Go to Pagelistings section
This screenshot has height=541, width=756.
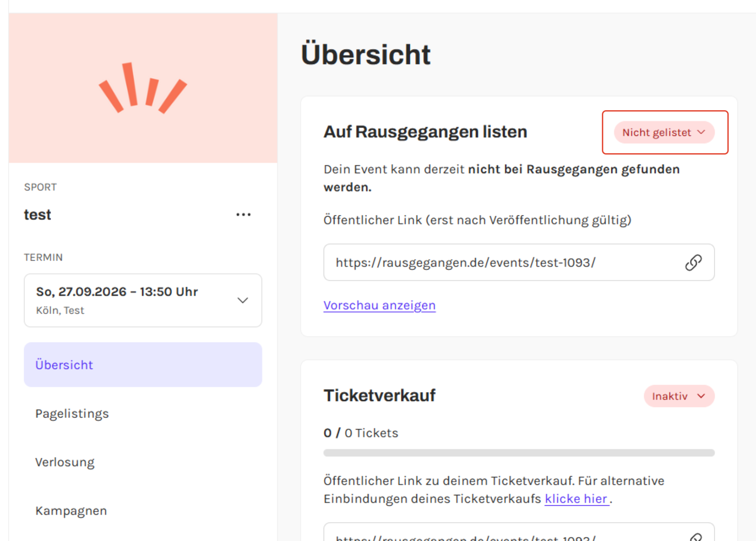tap(72, 413)
